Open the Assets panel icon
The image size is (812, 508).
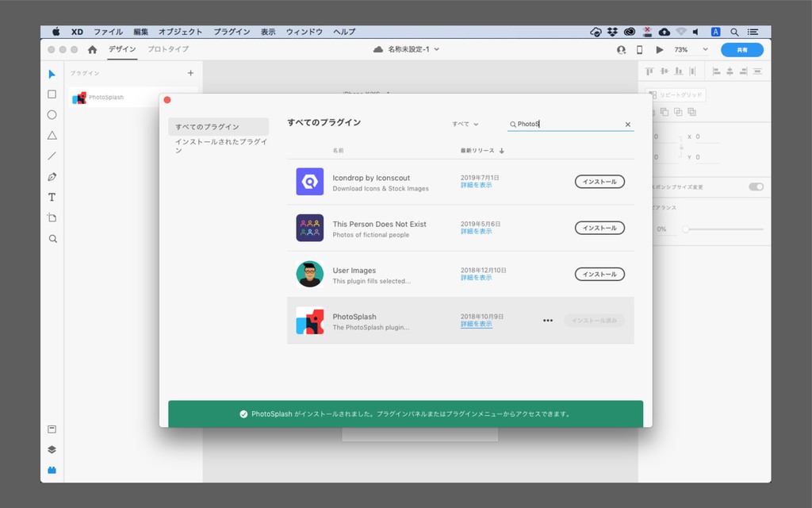pyautogui.click(x=52, y=429)
